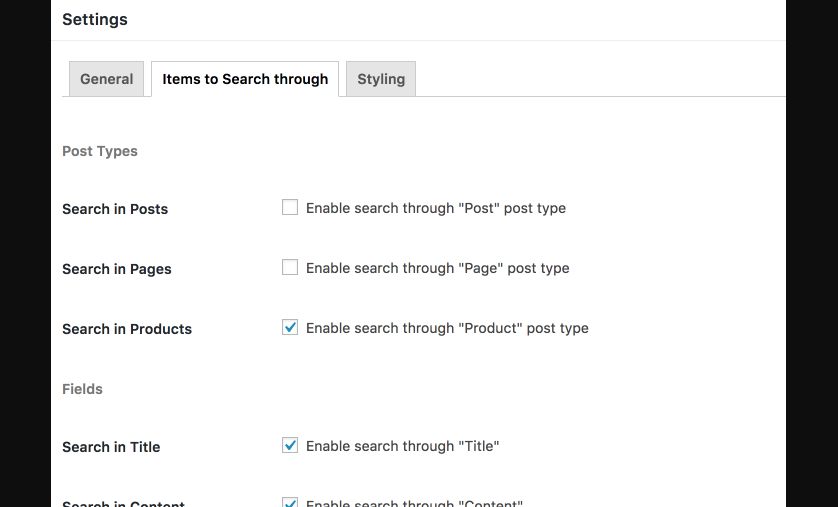Click the 'Enable search through "Product" post type' text
Screen dimensions: 838x507
(x=447, y=328)
